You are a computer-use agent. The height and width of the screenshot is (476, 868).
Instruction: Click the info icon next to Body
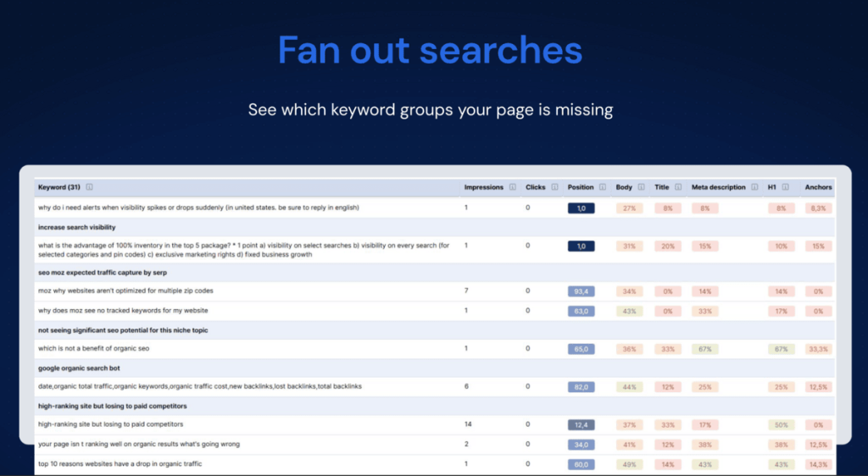pyautogui.click(x=642, y=187)
